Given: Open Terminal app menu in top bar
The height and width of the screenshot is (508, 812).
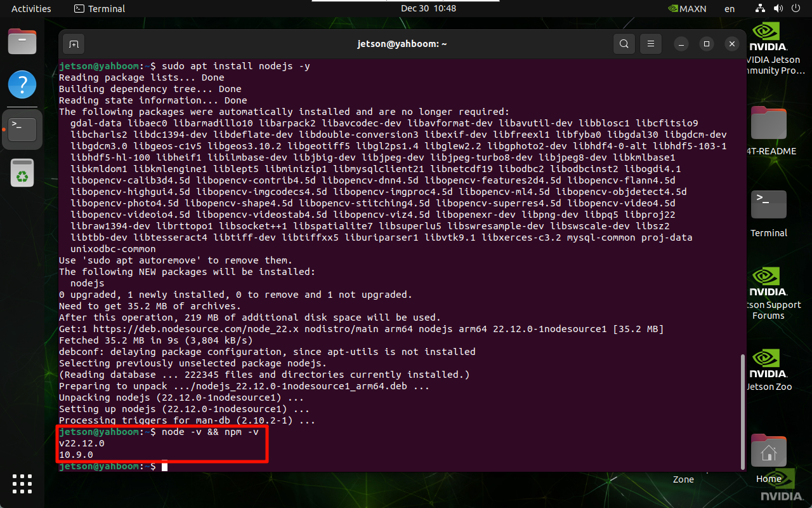Looking at the screenshot, I should pos(100,8).
